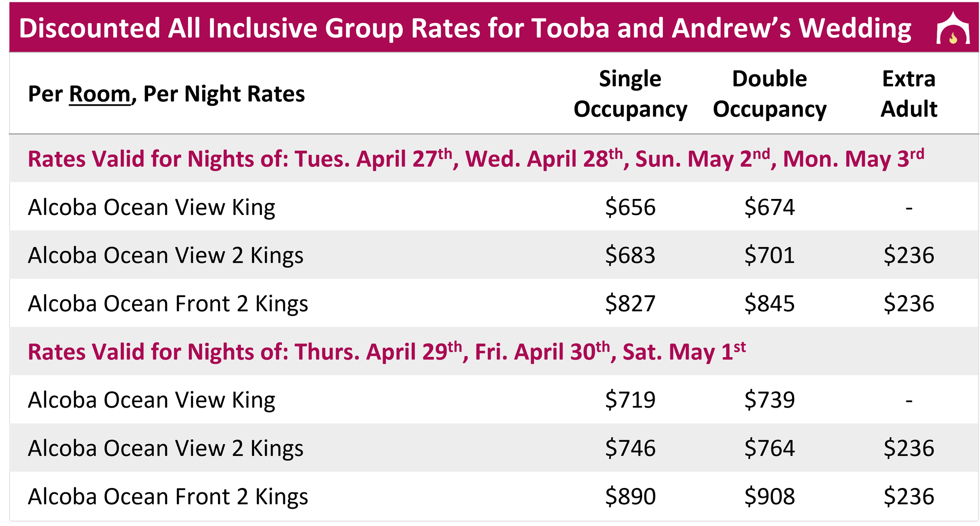980x526 pixels.
Task: Select the $908 Ocean Front double rate
Action: [769, 496]
